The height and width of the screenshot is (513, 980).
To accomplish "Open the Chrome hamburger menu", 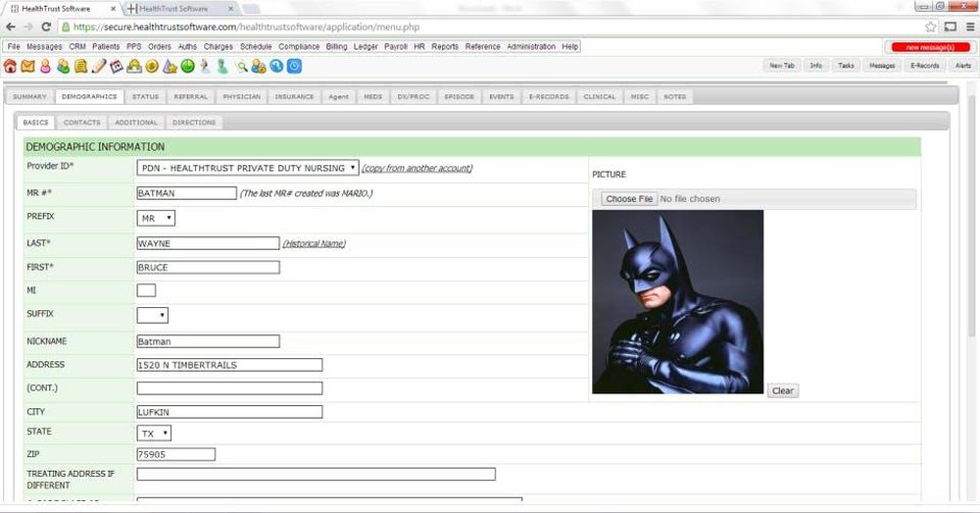I will [970, 26].
